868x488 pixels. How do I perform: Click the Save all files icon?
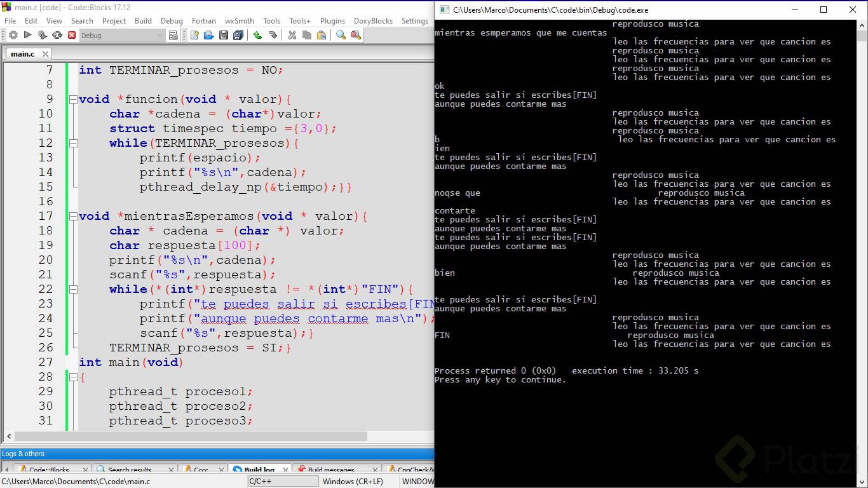[238, 36]
